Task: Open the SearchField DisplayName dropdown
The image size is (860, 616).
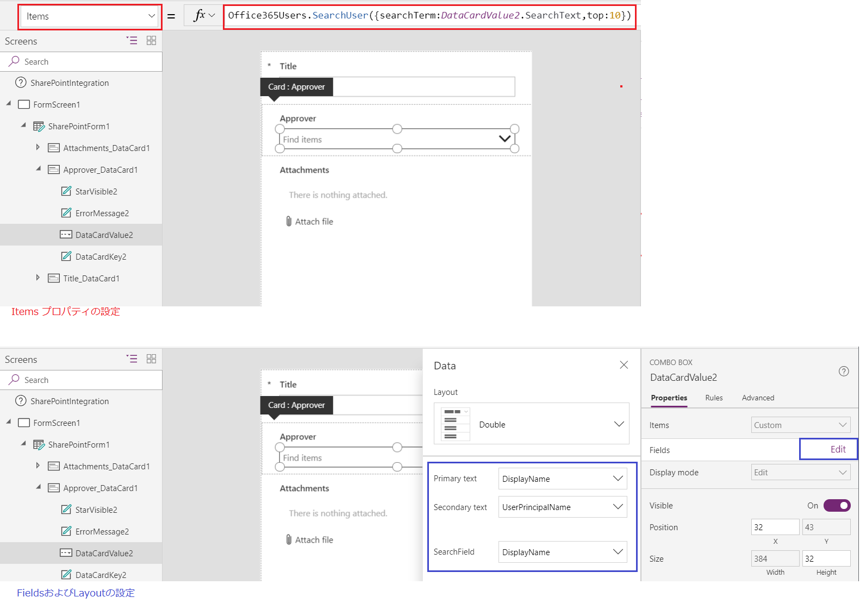Action: [563, 552]
